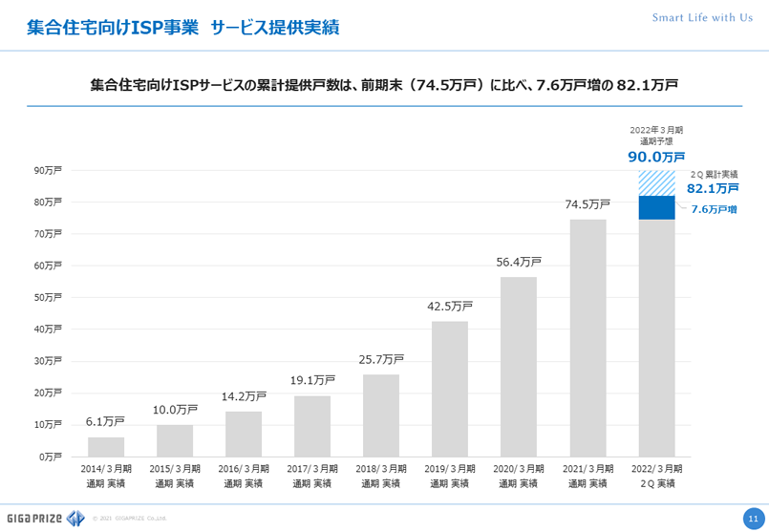The height and width of the screenshot is (532, 769).
Task: Select the 2015/3月期 bar labeled 10.0万戸
Action: pos(175,440)
